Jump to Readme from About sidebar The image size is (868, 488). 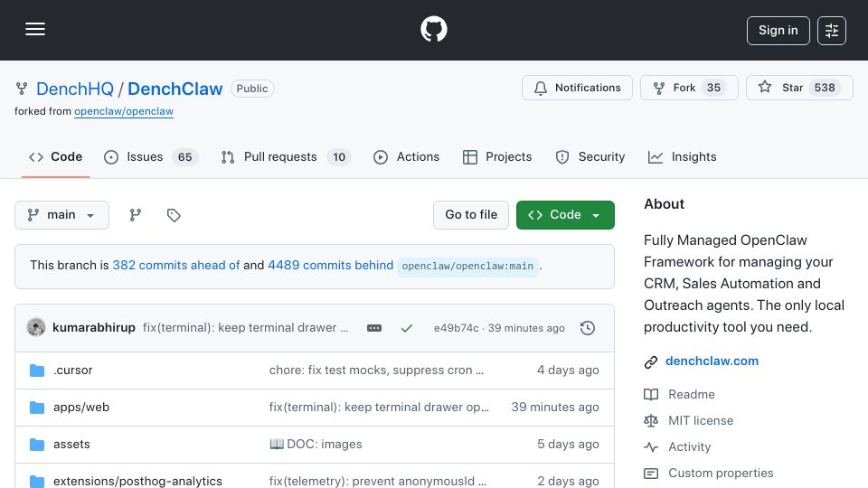click(692, 395)
